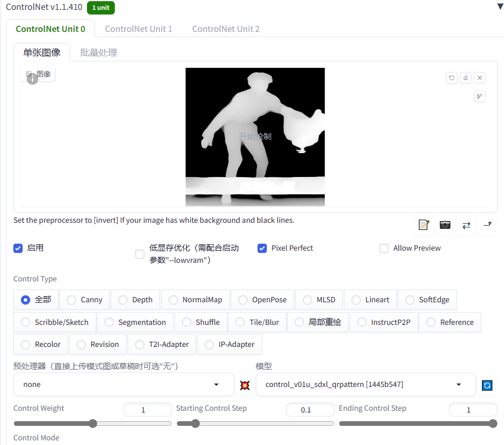This screenshot has height=445, width=504.
Task: Select the Tile/Blur control type
Action: 257,322
